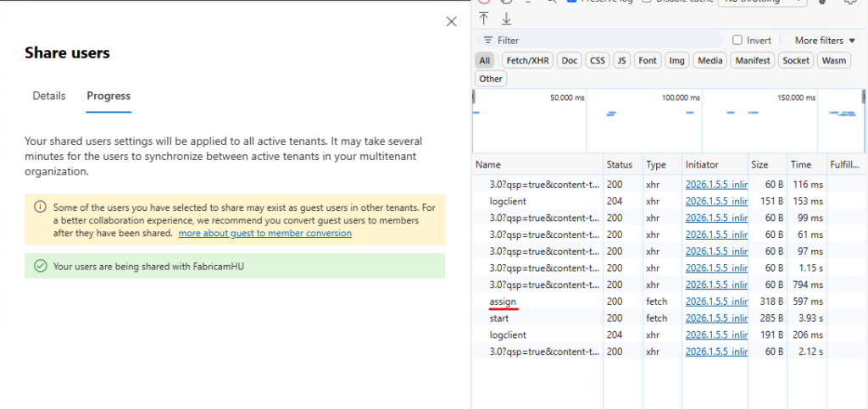Image resolution: width=868 pixels, height=409 pixels.
Task: Click the info icon in yellow notice
Action: (x=40, y=207)
